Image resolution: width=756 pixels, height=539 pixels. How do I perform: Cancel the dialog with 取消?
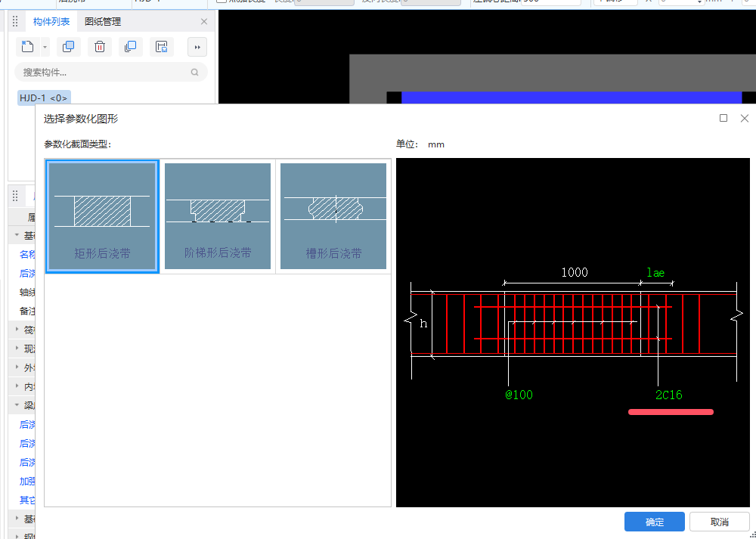720,522
